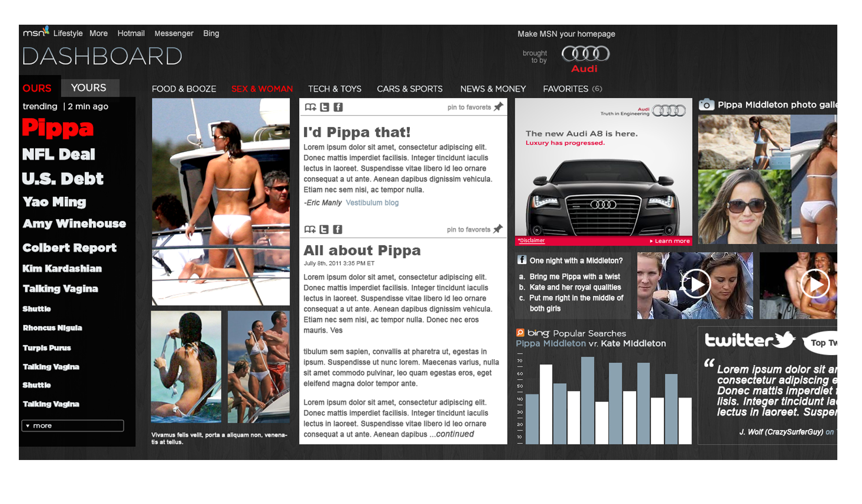Viewport: 862px width, 504px height.
Task: Select trending topic "Turpis Purus"
Action: click(47, 348)
